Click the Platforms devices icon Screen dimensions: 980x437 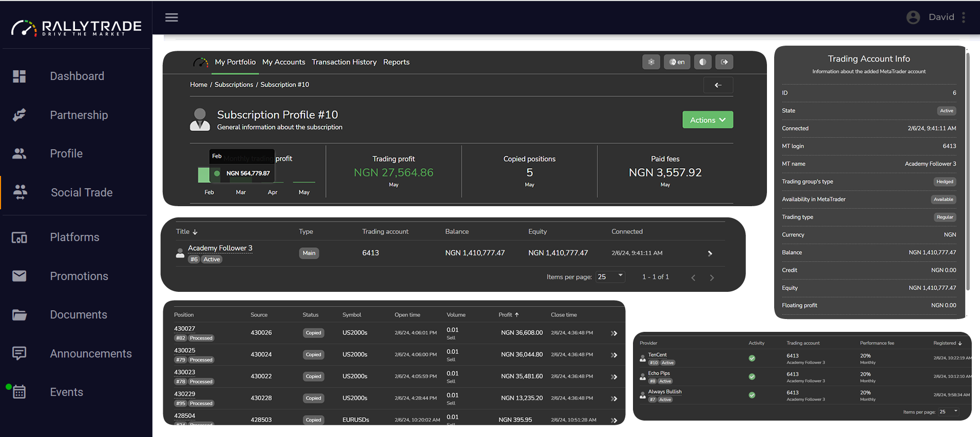coord(20,237)
